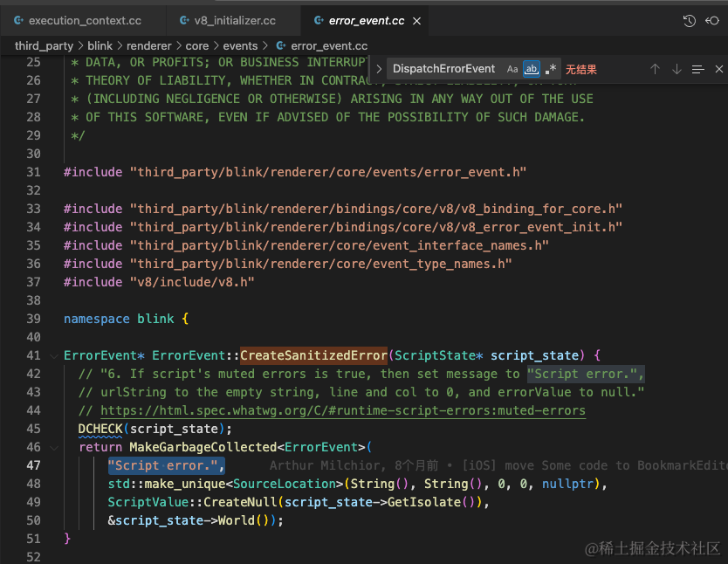Open third_party breadcrumb segment

click(x=45, y=46)
